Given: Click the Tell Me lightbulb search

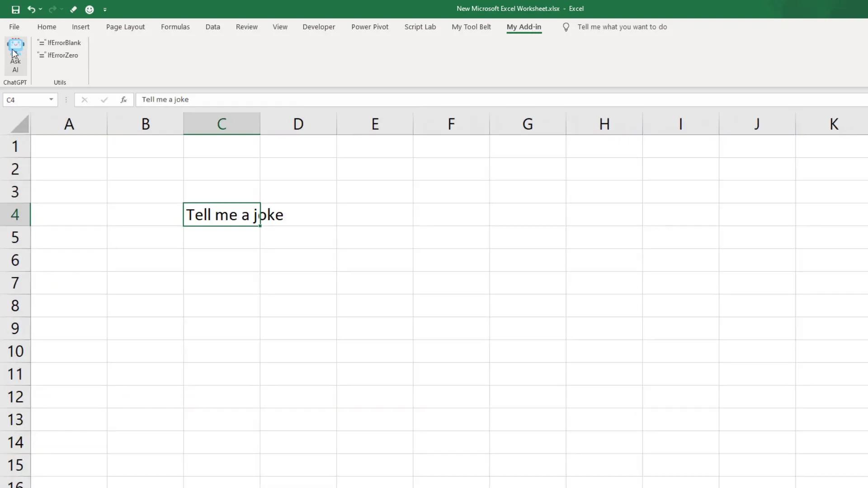Looking at the screenshot, I should pos(566,27).
